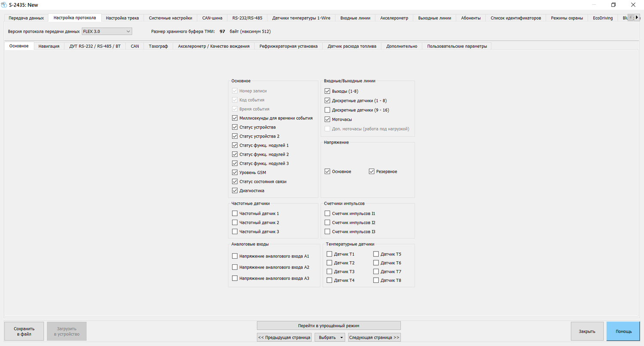The height and width of the screenshot is (346, 644).
Task: Toggle Миллисекунды для времени события checkbox
Action: 234,118
